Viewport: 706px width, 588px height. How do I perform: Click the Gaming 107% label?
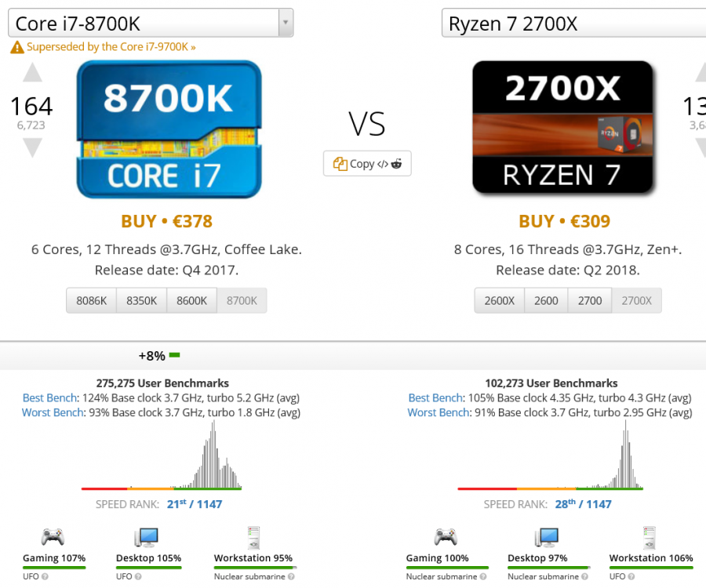click(x=54, y=558)
